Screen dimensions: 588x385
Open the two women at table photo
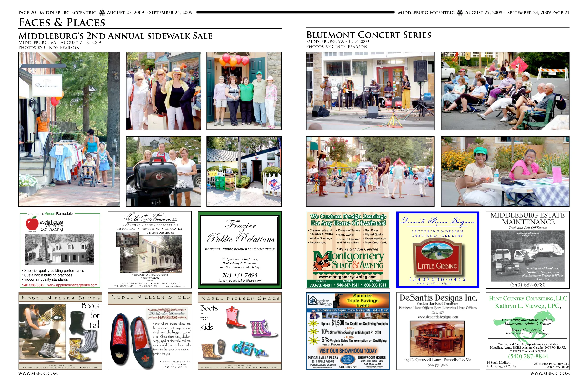click(505, 171)
